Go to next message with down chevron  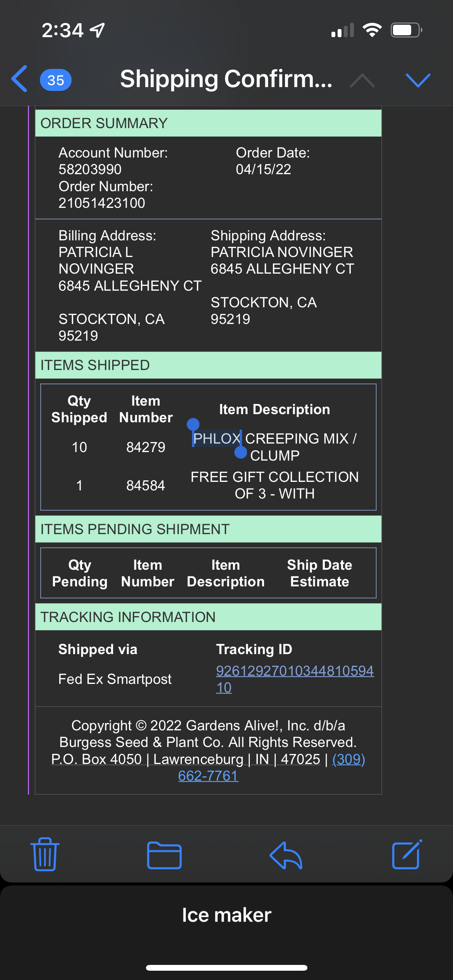coord(418,80)
